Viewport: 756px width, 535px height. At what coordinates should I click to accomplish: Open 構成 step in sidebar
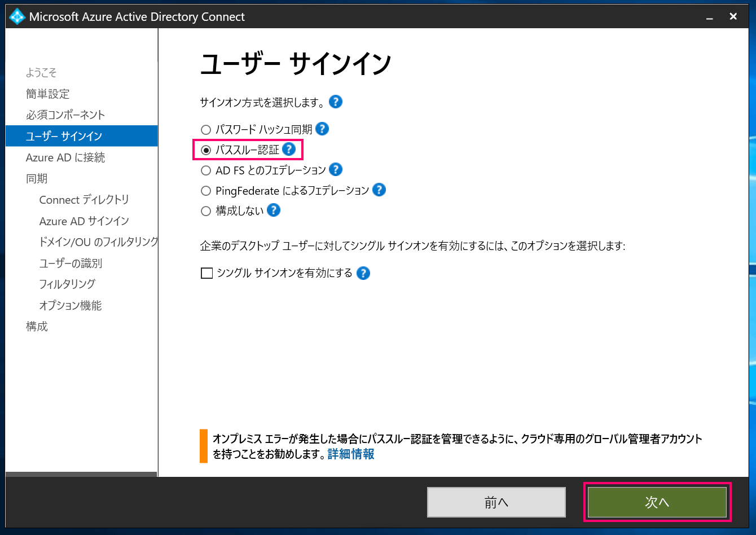[37, 326]
